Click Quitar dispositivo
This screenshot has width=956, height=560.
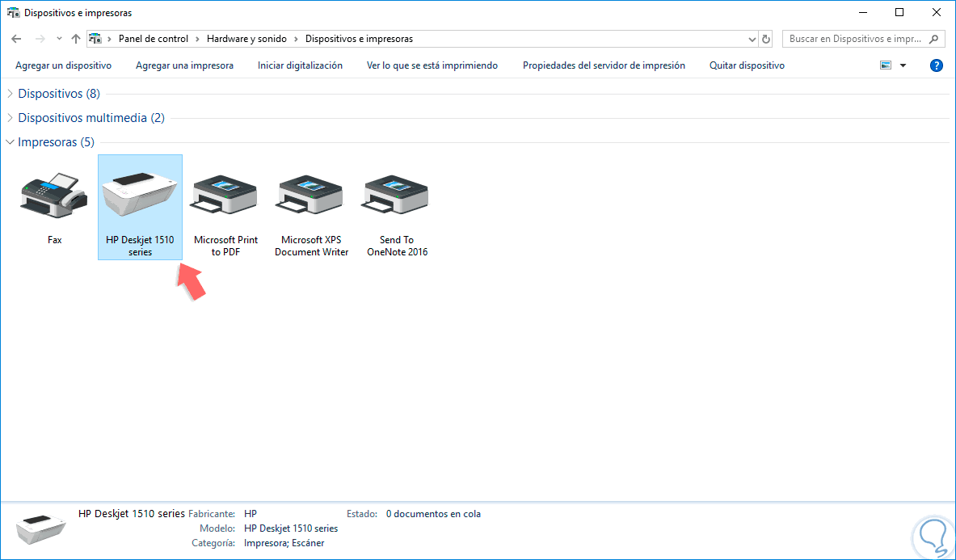point(747,65)
